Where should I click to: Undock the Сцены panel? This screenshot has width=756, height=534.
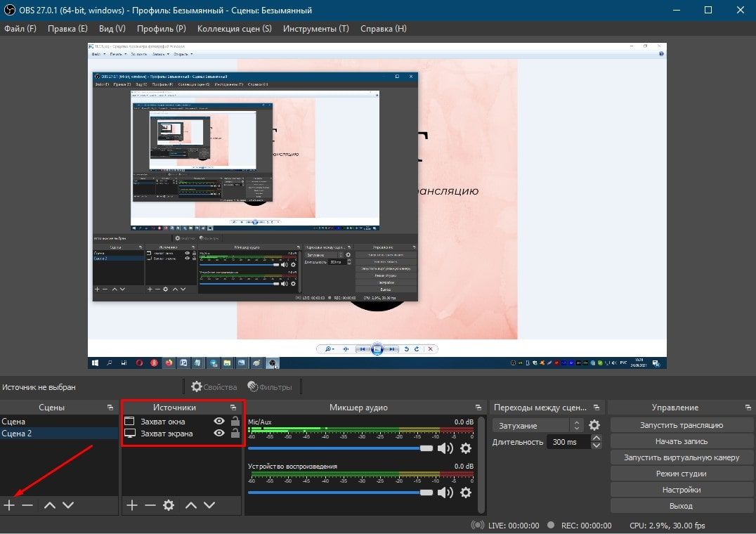pos(110,408)
